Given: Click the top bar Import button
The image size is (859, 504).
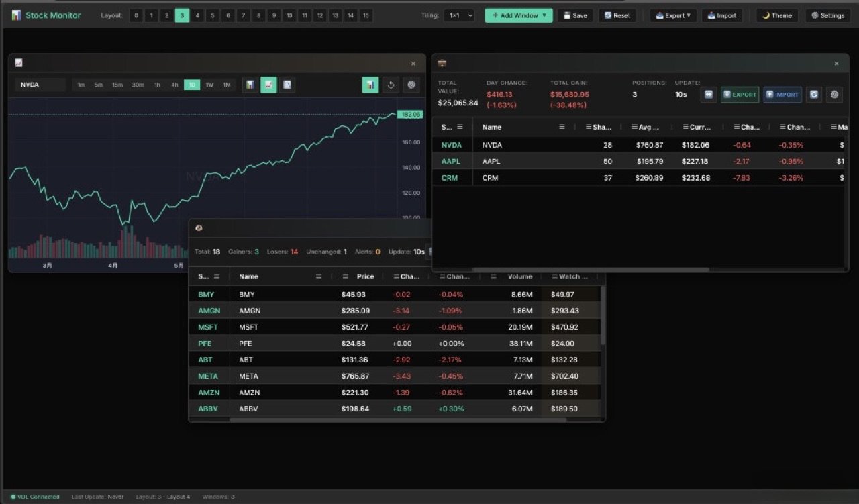Looking at the screenshot, I should point(722,15).
